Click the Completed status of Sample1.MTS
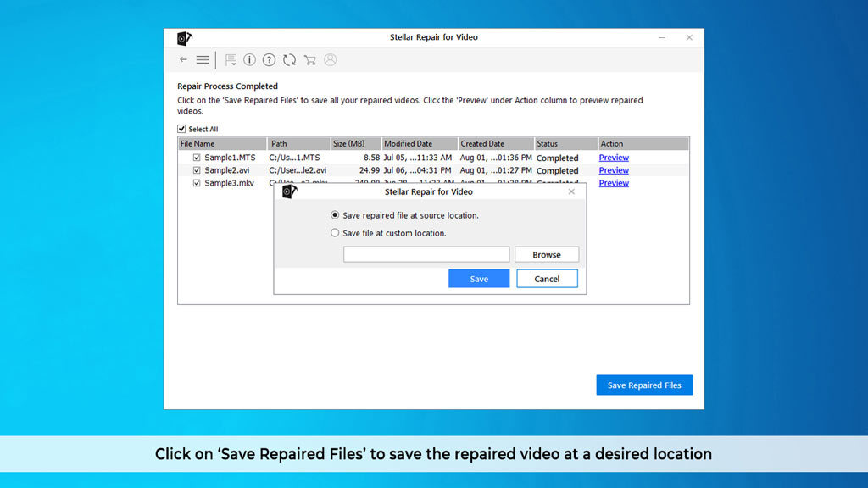The width and height of the screenshot is (868, 488). click(x=558, y=158)
